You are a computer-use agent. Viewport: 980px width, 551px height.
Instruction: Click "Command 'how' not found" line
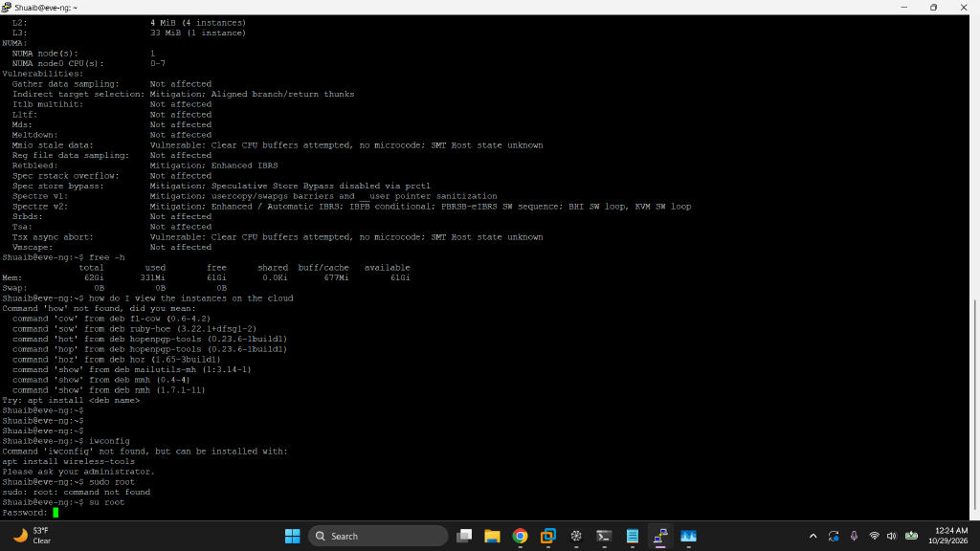pyautogui.click(x=99, y=309)
